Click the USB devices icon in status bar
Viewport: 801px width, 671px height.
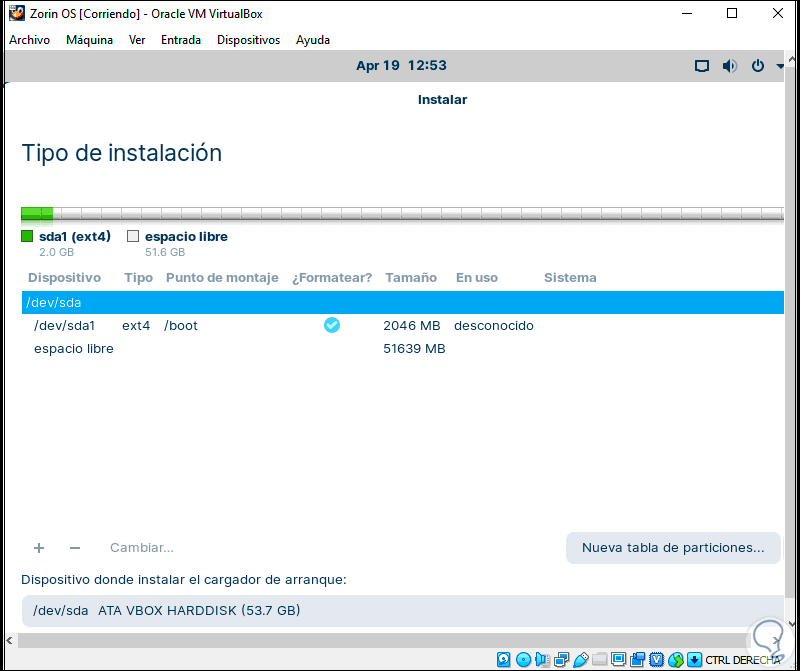click(580, 659)
